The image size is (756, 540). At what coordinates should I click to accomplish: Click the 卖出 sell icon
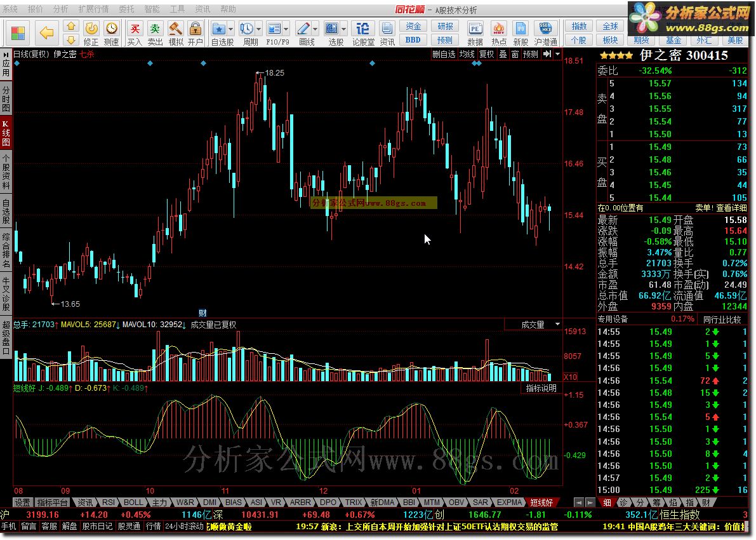[x=155, y=33]
